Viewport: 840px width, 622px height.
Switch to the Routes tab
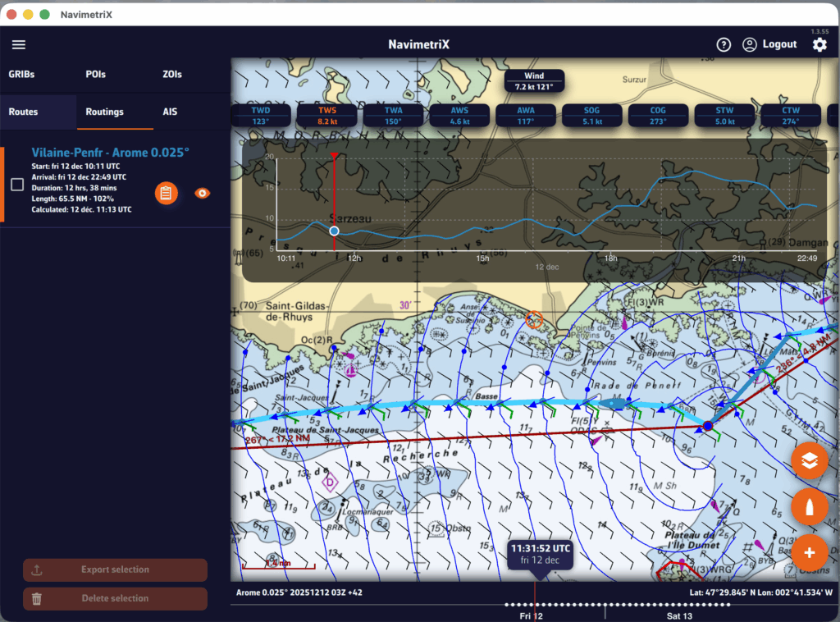click(23, 112)
